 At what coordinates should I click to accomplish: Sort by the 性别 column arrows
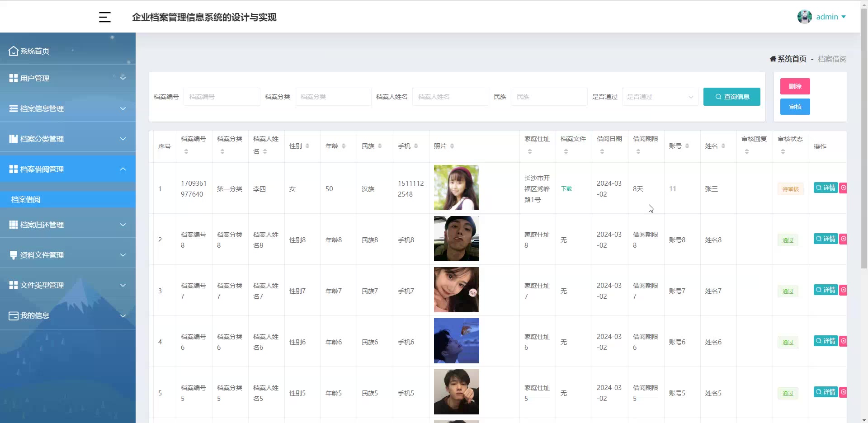pyautogui.click(x=307, y=146)
